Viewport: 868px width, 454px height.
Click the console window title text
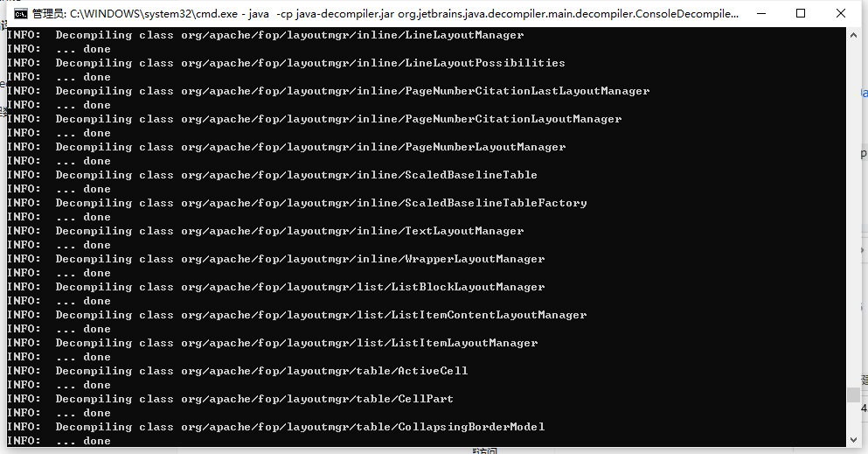385,14
